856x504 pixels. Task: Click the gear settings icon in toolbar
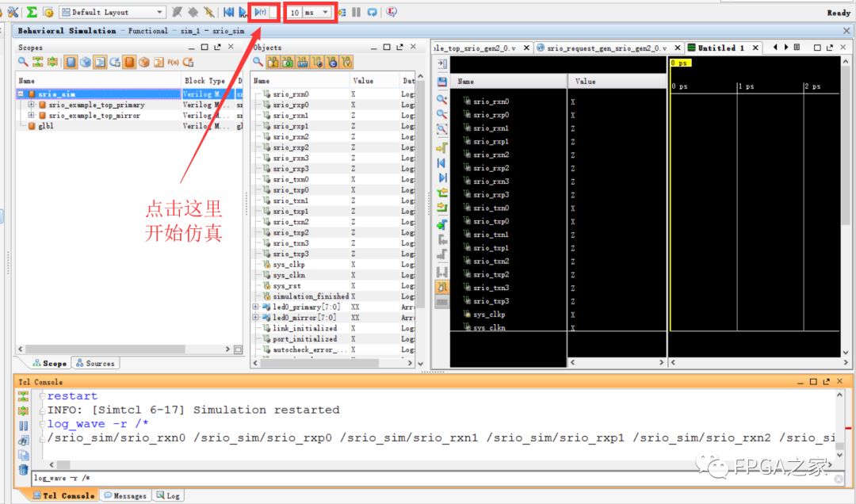click(48, 12)
